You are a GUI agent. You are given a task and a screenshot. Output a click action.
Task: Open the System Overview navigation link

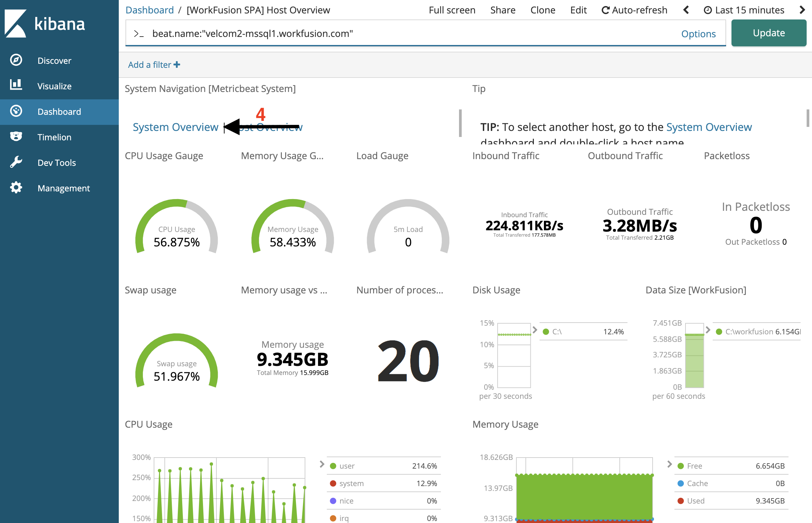point(175,127)
